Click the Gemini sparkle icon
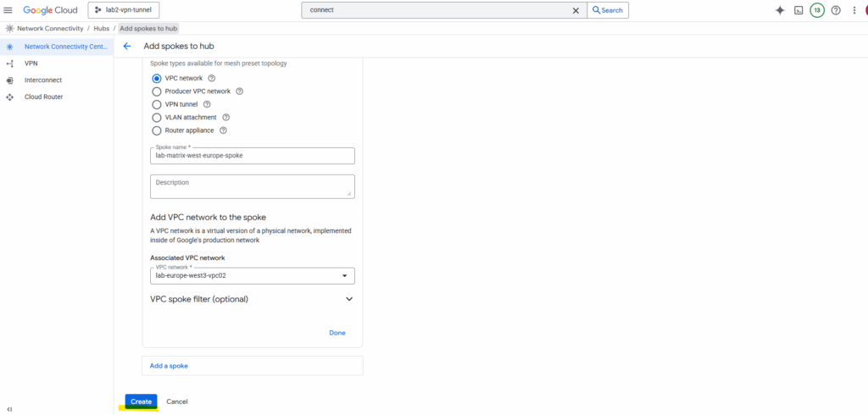The height and width of the screenshot is (415, 868). click(780, 10)
